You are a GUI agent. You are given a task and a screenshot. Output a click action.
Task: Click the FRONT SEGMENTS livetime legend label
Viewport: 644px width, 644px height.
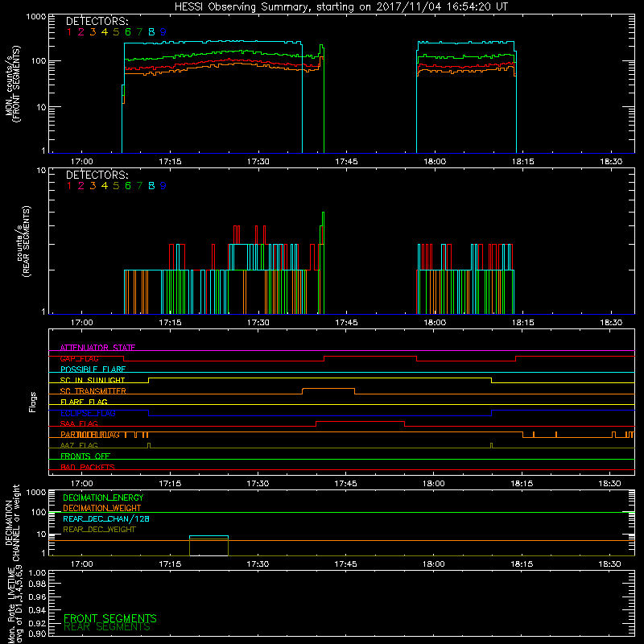pos(110,618)
